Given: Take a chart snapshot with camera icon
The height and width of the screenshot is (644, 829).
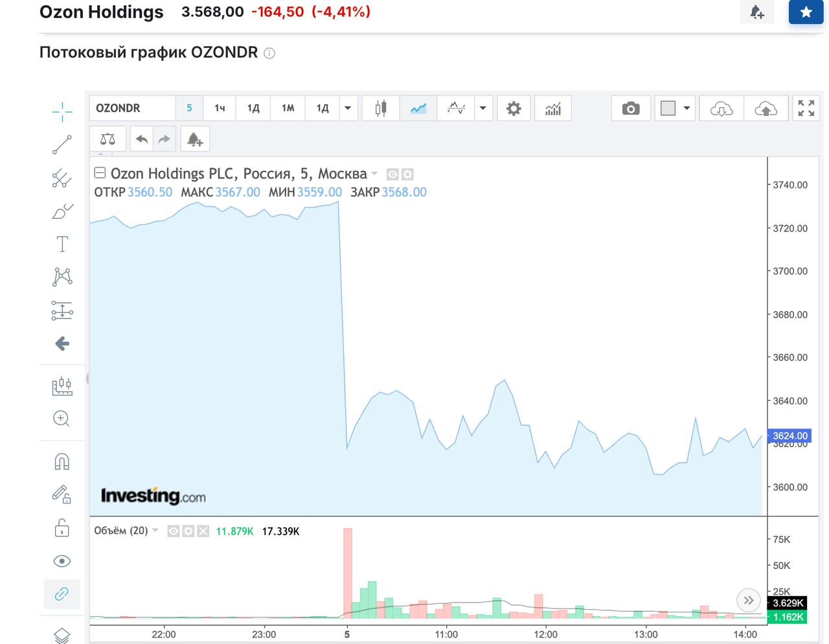Looking at the screenshot, I should [630, 109].
